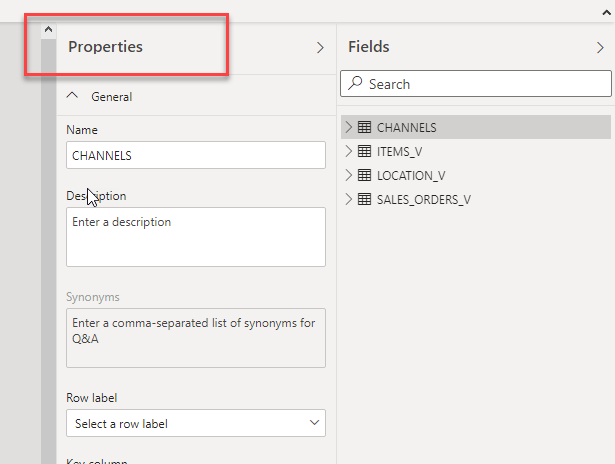Click the Properties pane vertical scrollbar track
The image size is (615, 464).
(48, 250)
